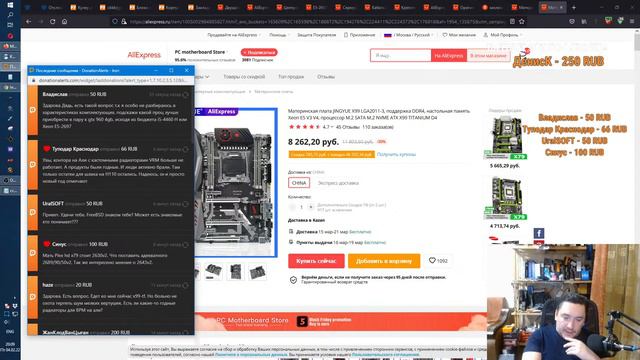The image size is (640, 360).
Task: Expand Продавайте на AliExpress dropdown
Action: click(x=234, y=35)
